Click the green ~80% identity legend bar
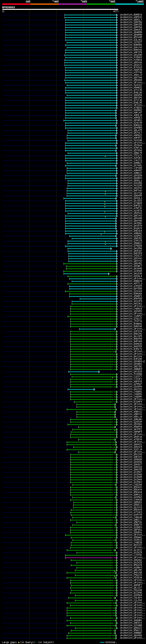The height and width of the screenshot is (644, 146). pos(101,4)
